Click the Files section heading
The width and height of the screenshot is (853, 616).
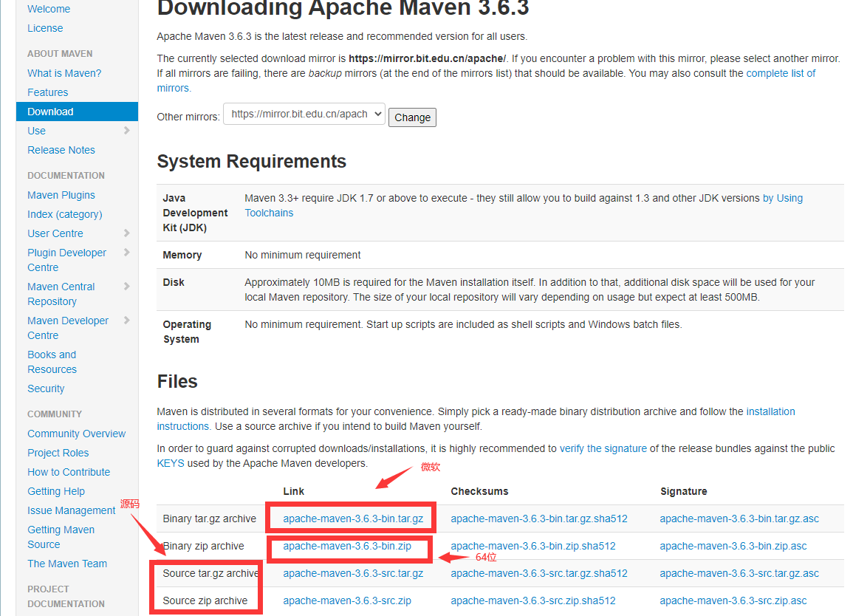pos(177,381)
